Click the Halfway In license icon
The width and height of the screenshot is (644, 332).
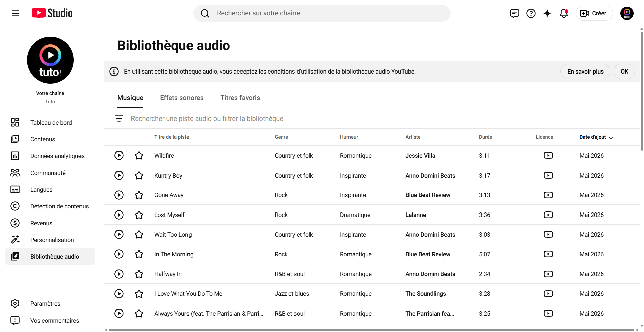click(x=548, y=274)
